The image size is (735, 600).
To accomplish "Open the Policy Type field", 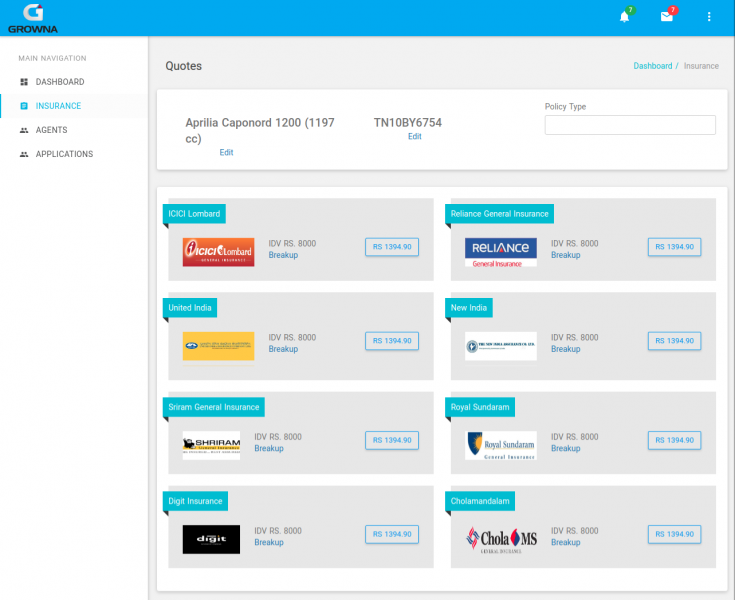I will 630,125.
